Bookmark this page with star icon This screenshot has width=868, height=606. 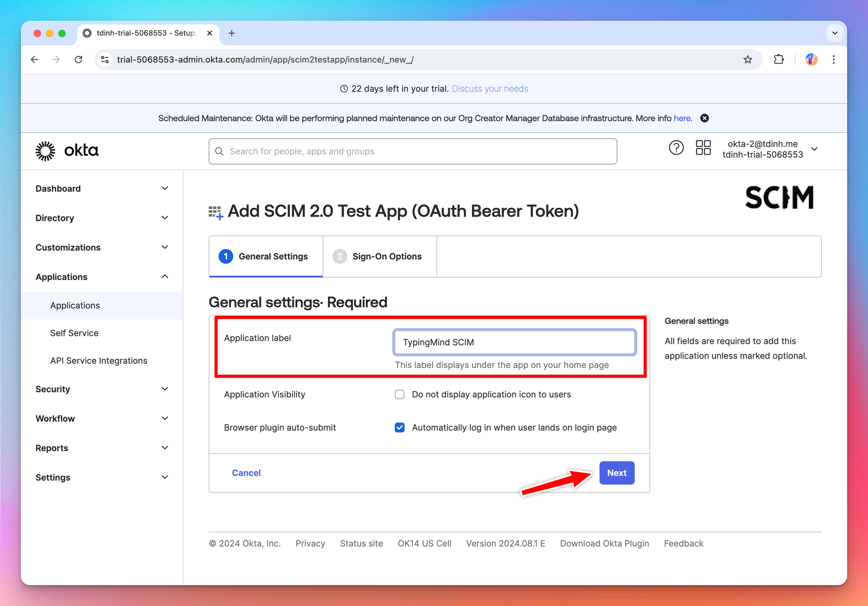point(748,59)
